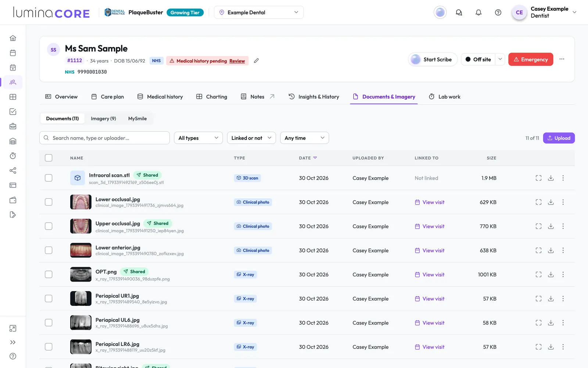Open the patients icon in sidebar
The width and height of the screenshot is (588, 368).
(x=13, y=82)
